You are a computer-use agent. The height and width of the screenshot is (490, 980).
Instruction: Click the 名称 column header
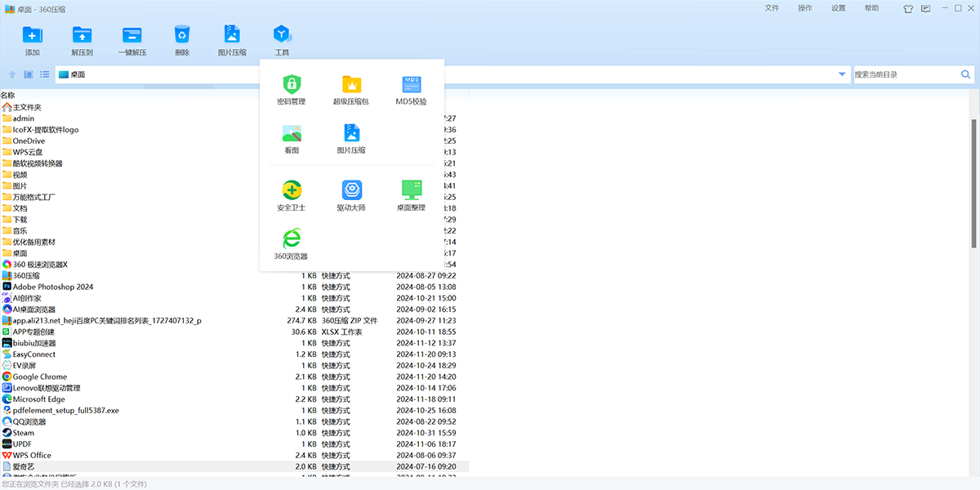[x=8, y=96]
